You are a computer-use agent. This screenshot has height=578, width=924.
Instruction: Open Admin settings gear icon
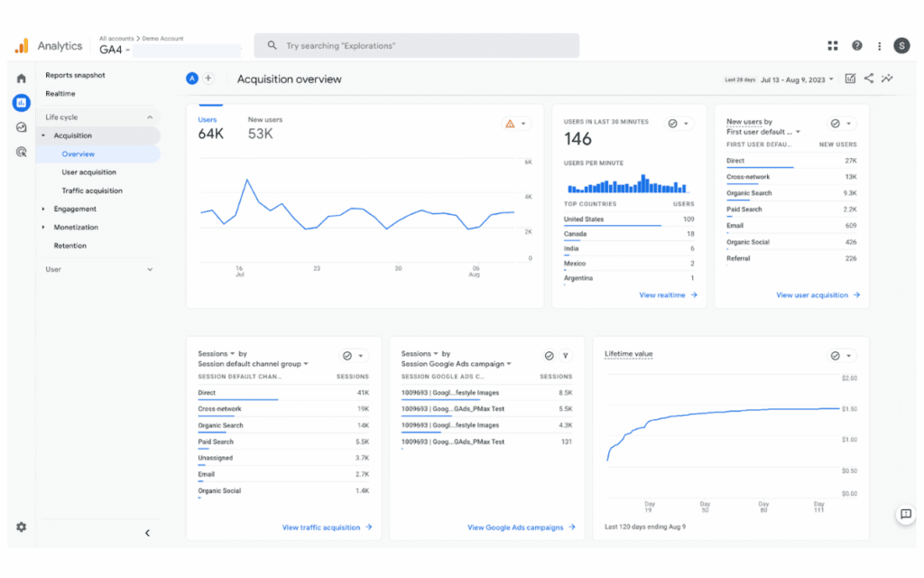(x=21, y=527)
